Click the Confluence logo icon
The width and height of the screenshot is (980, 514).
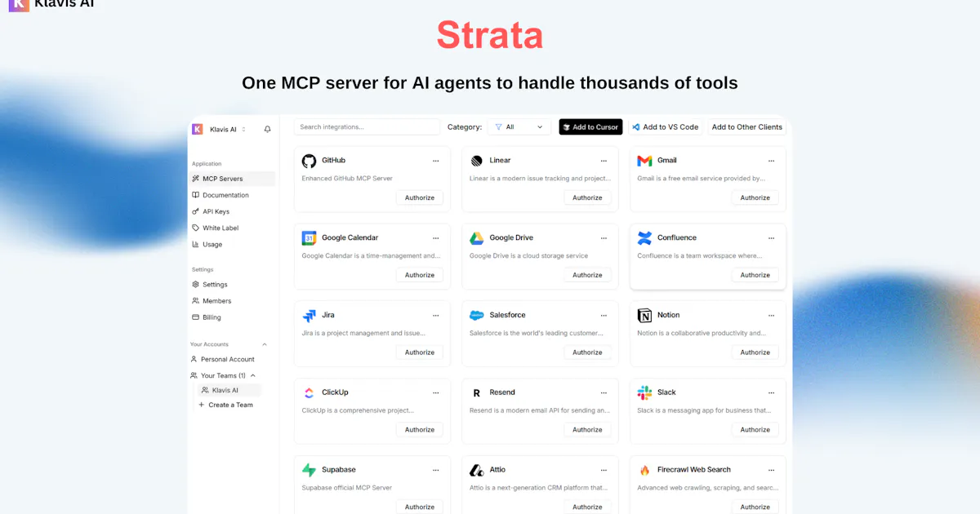coord(644,238)
